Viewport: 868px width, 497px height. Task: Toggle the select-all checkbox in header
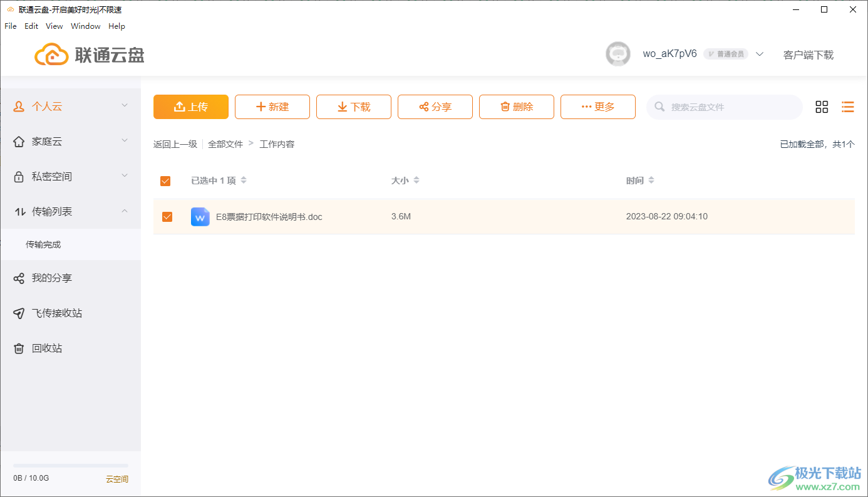click(x=165, y=181)
